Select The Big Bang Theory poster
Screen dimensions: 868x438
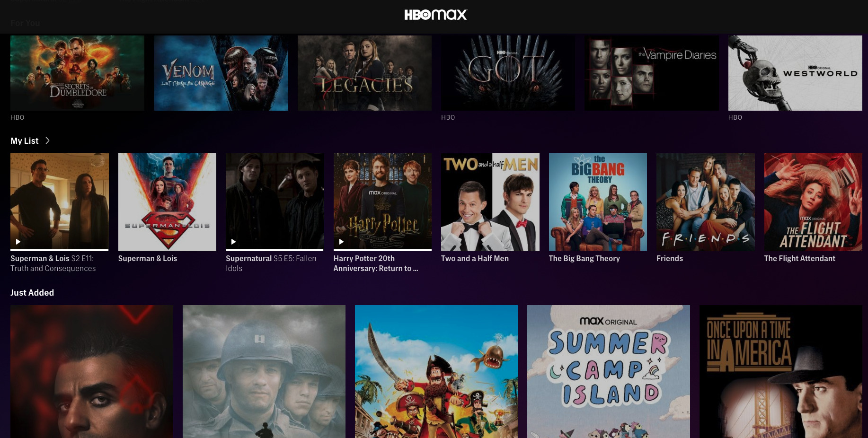tap(598, 202)
